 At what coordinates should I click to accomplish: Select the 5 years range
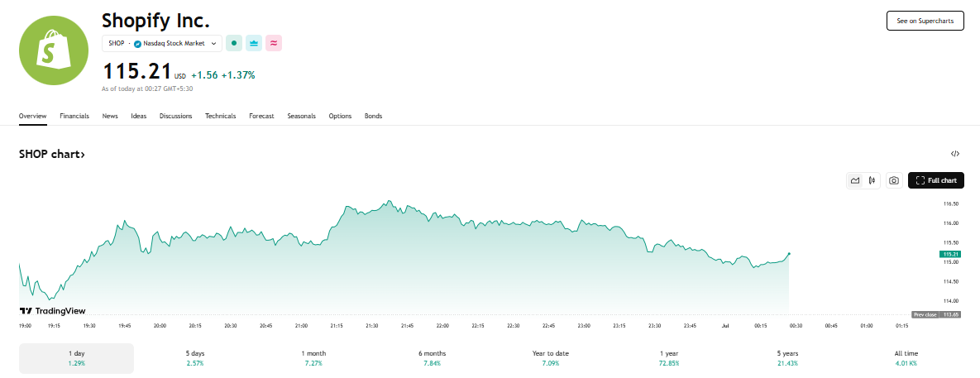(x=787, y=358)
